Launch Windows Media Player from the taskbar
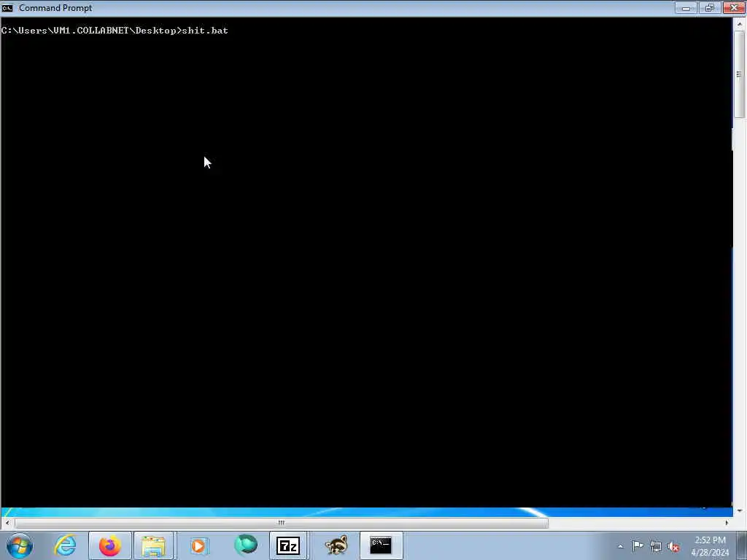747x560 pixels. (x=198, y=545)
